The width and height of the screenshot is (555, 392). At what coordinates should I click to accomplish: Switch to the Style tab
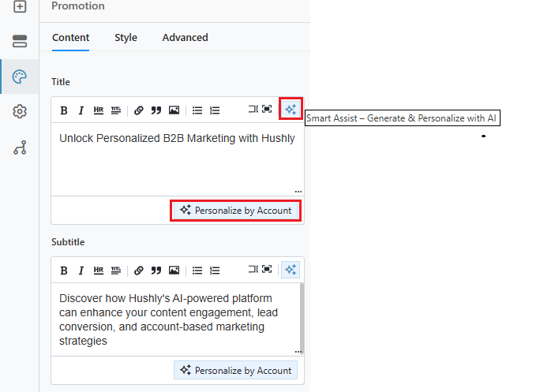point(126,38)
